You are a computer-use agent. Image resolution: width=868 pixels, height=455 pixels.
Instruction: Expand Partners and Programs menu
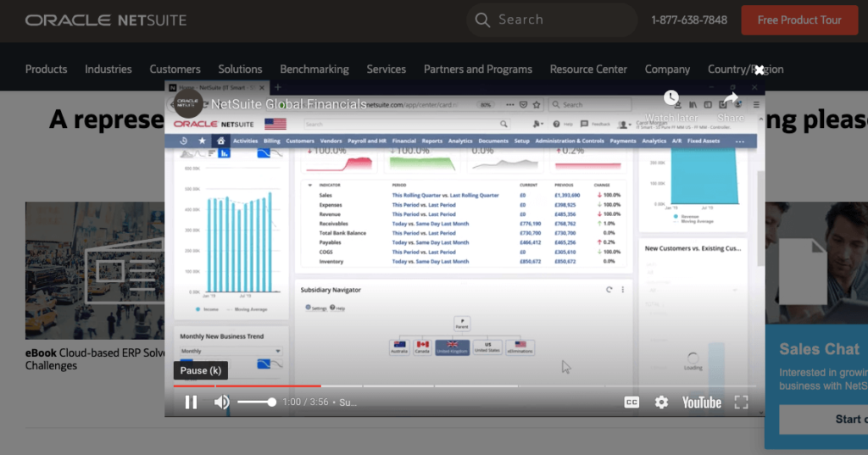click(478, 69)
